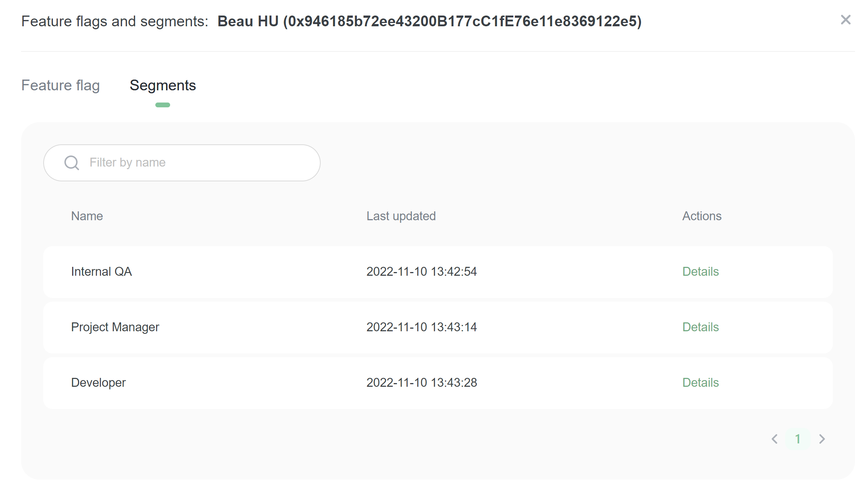Click the Developer segment name
Screen dimensions: 868x483
coord(98,383)
